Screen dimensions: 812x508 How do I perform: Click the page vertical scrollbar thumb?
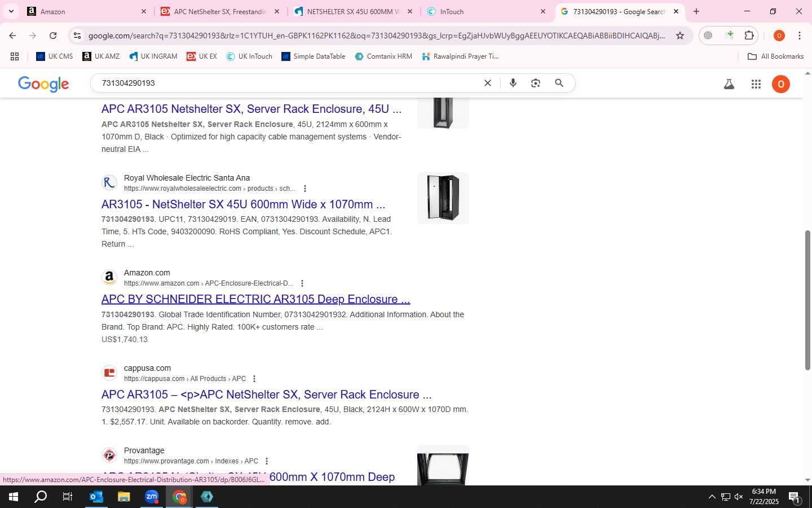(807, 300)
